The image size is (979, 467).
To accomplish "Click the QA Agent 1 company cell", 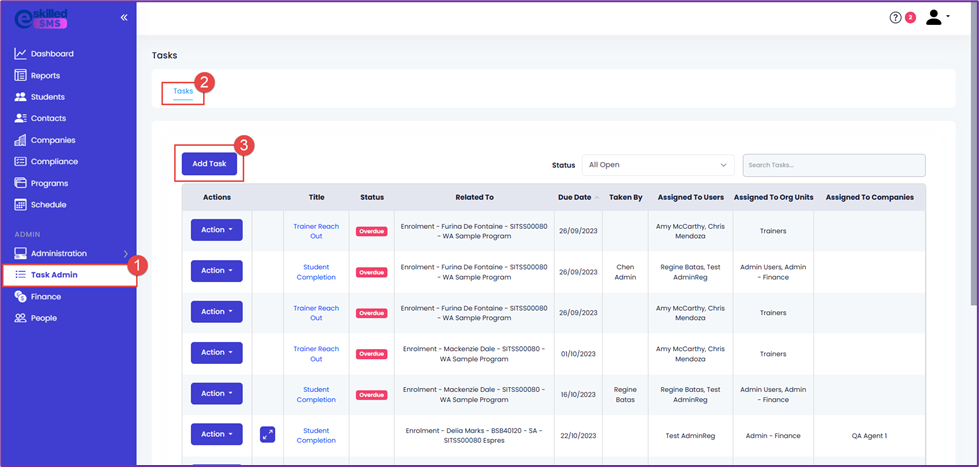I will click(870, 436).
